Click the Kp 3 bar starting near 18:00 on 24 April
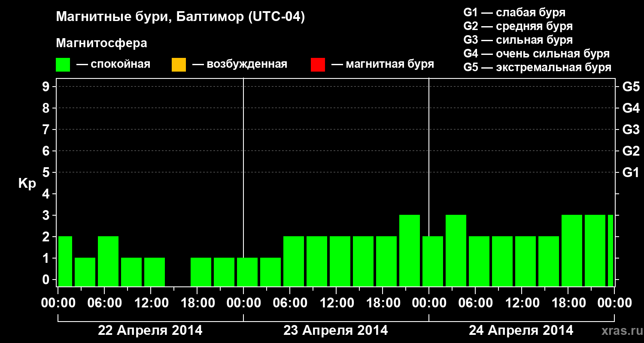 pos(572,250)
